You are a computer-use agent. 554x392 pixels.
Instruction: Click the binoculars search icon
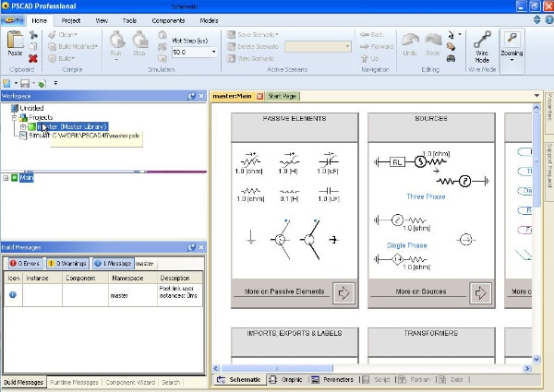pos(451,58)
